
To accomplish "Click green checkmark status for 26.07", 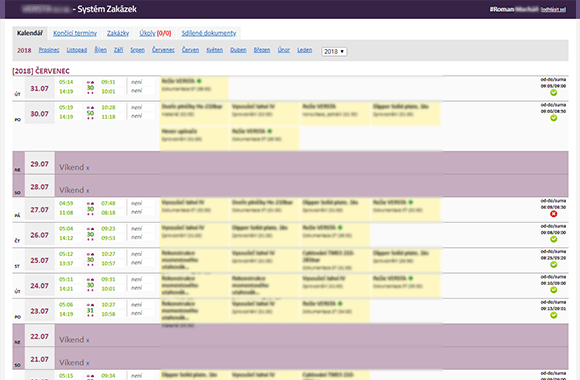I will [553, 239].
